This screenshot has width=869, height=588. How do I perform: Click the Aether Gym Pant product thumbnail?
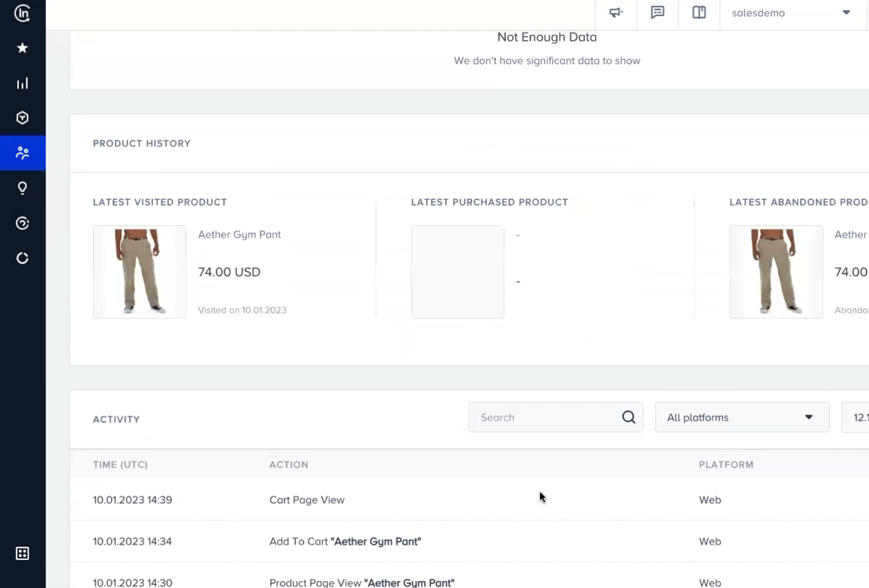coord(139,272)
